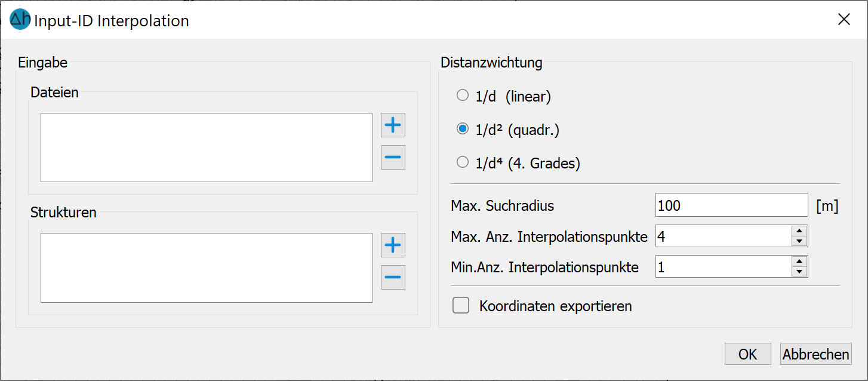Increase Max. Anz. Interpolationspunkte value
This screenshot has height=381, width=868.
(x=799, y=231)
